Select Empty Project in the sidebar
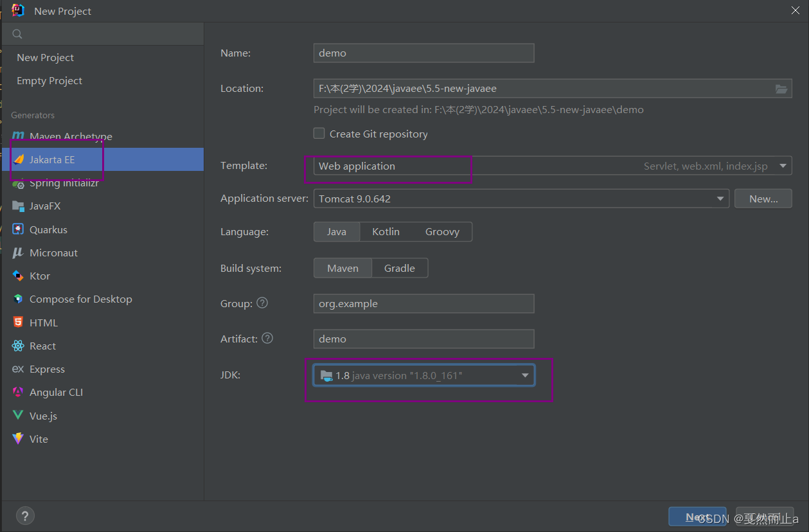Viewport: 809px width, 532px height. (x=49, y=80)
